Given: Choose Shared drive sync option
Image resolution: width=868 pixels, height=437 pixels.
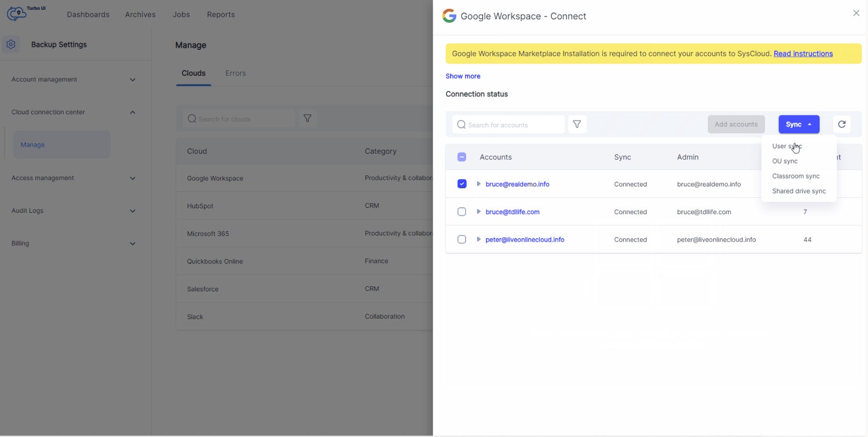Looking at the screenshot, I should (798, 191).
